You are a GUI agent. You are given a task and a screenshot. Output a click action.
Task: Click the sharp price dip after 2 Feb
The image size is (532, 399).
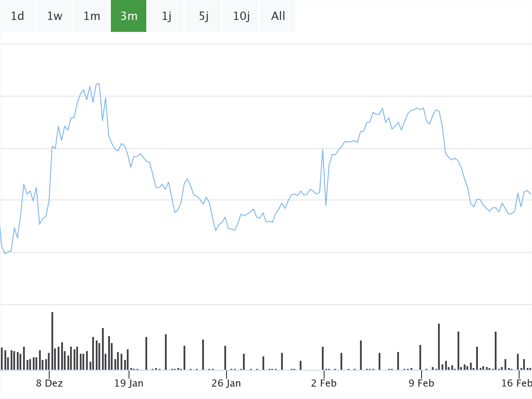[326, 205]
